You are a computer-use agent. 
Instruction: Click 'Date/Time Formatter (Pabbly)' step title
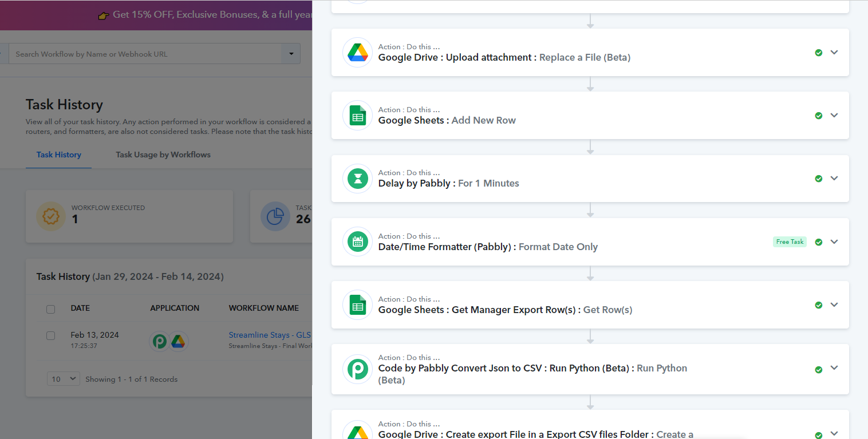click(x=488, y=247)
